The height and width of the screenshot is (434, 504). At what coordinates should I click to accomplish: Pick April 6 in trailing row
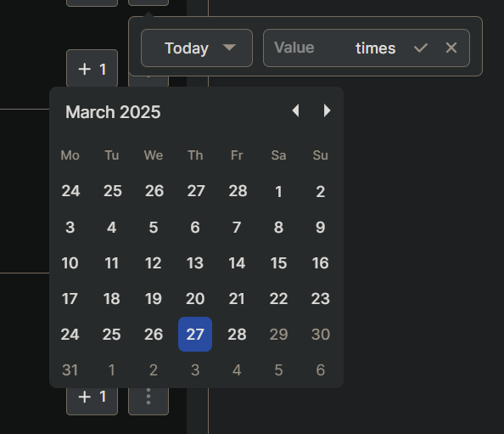(x=321, y=369)
